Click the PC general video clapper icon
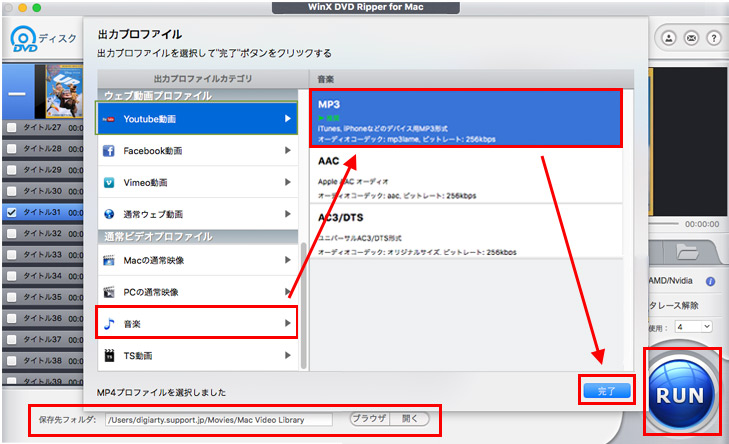729x444 pixels. [x=109, y=292]
